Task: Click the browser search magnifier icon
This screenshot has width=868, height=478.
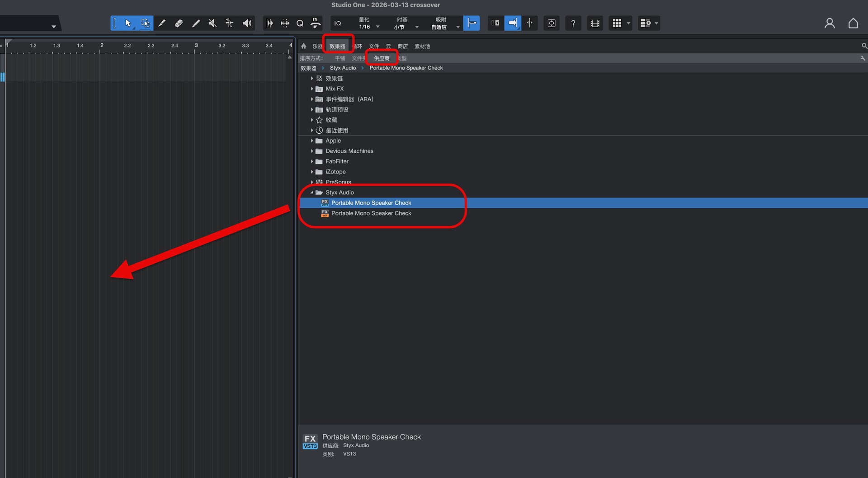Action: pos(864,46)
